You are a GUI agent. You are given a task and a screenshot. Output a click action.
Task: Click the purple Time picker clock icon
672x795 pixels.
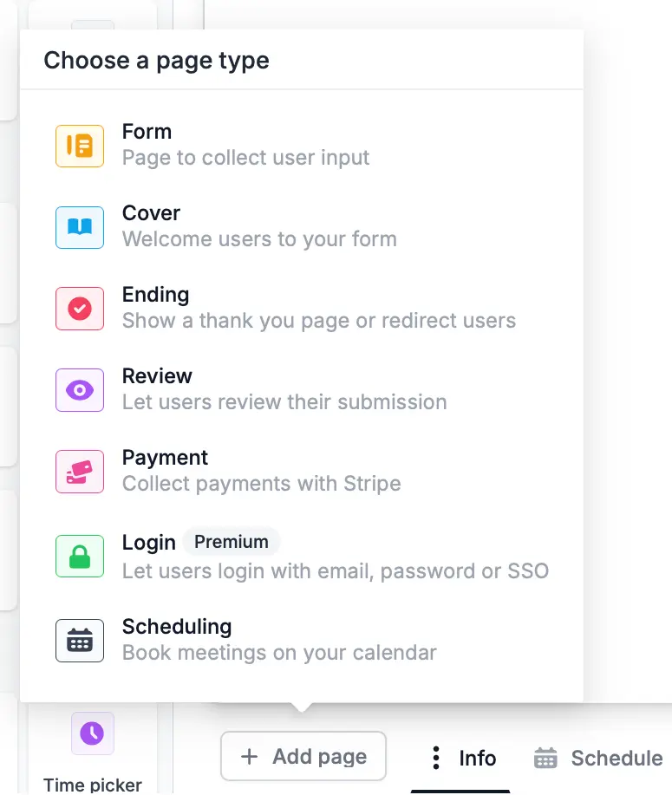click(x=92, y=733)
